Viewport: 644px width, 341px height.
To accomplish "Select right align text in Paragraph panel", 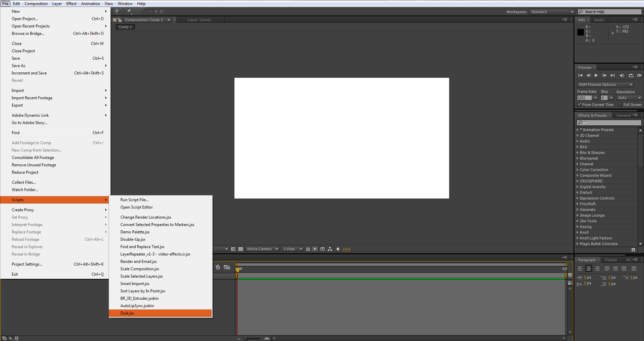I will tap(597, 269).
